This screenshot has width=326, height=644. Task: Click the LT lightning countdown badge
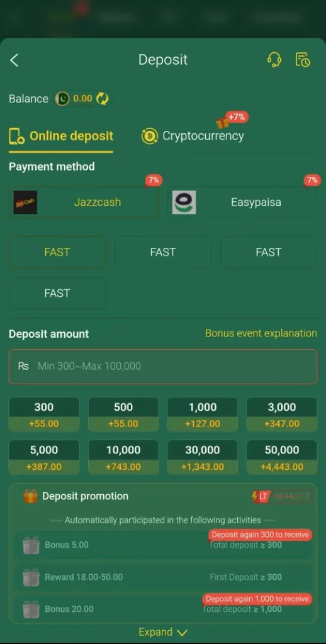[x=282, y=497]
